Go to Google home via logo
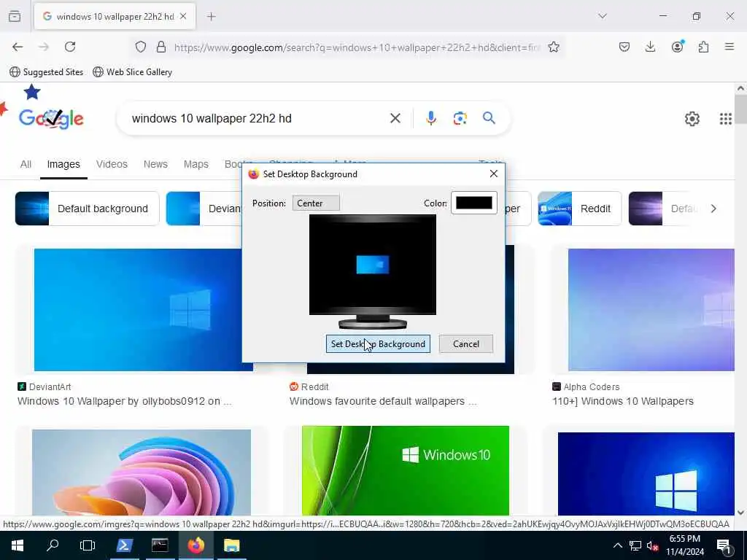The height and width of the screenshot is (560, 747). tap(51, 118)
